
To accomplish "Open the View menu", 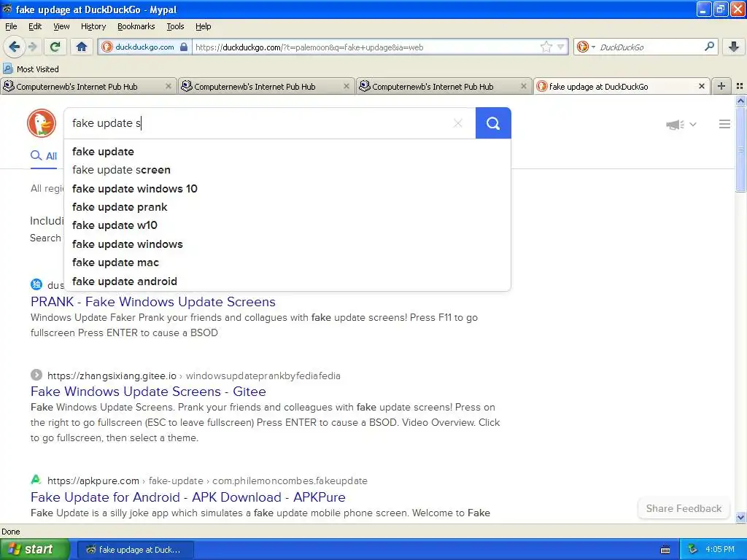I will point(61,26).
